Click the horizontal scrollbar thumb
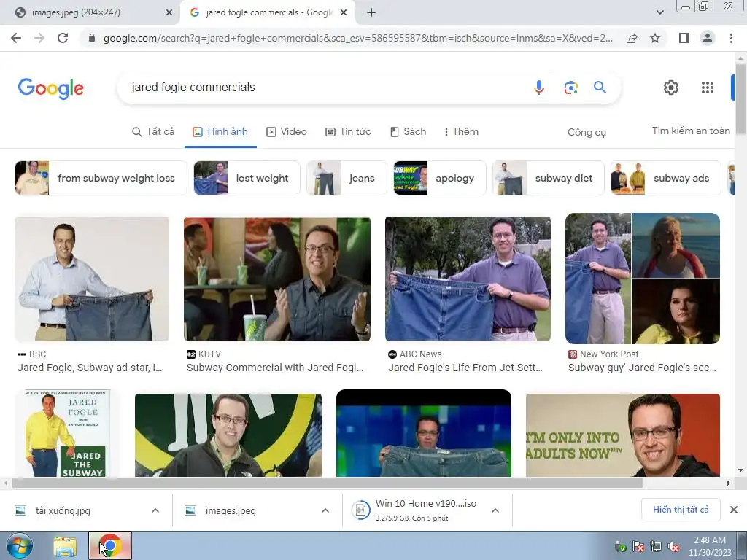Screen dimensions: 747x560 tap(328, 483)
